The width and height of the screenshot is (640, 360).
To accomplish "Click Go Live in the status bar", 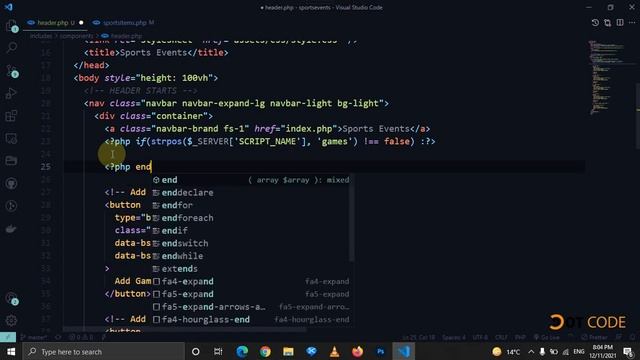I will [547, 337].
